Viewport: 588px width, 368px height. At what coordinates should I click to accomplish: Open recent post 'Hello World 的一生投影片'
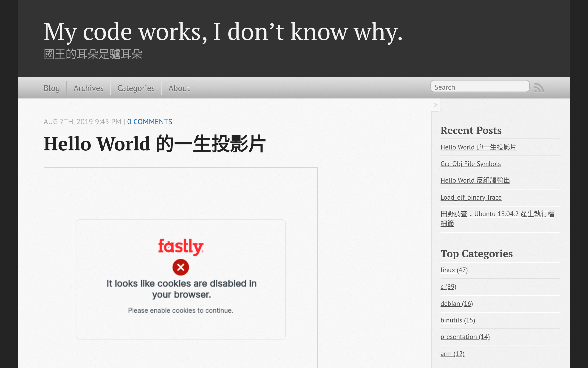478,147
